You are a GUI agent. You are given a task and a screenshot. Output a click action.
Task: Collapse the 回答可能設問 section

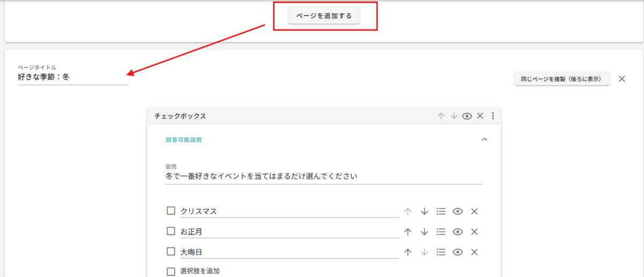click(x=484, y=140)
